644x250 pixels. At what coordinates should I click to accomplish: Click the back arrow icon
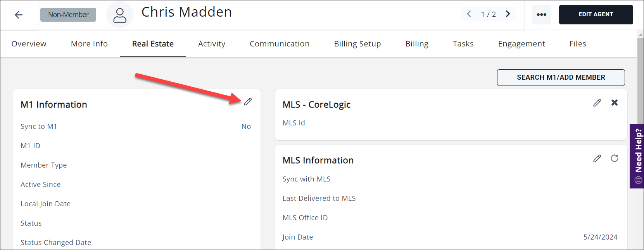click(19, 15)
